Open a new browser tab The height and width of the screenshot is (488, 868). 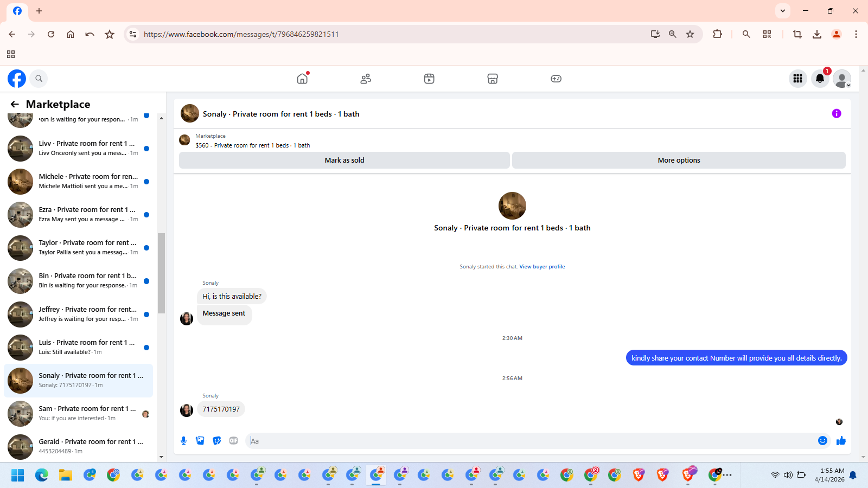click(x=39, y=11)
